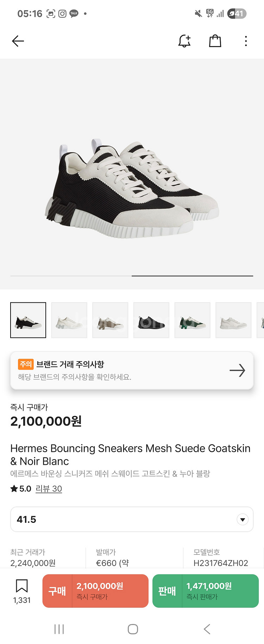Tap the size dropdown arrow circle
This screenshot has width=264, height=644.
click(x=243, y=519)
